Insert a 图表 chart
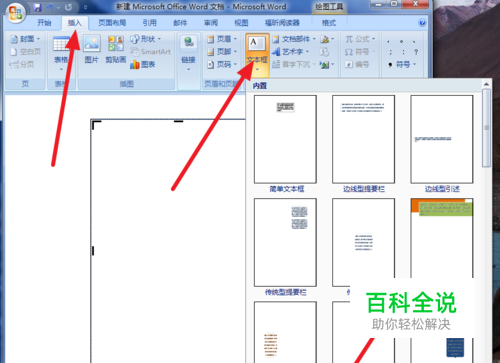Viewport: 500px width, 363px height. 143,64
